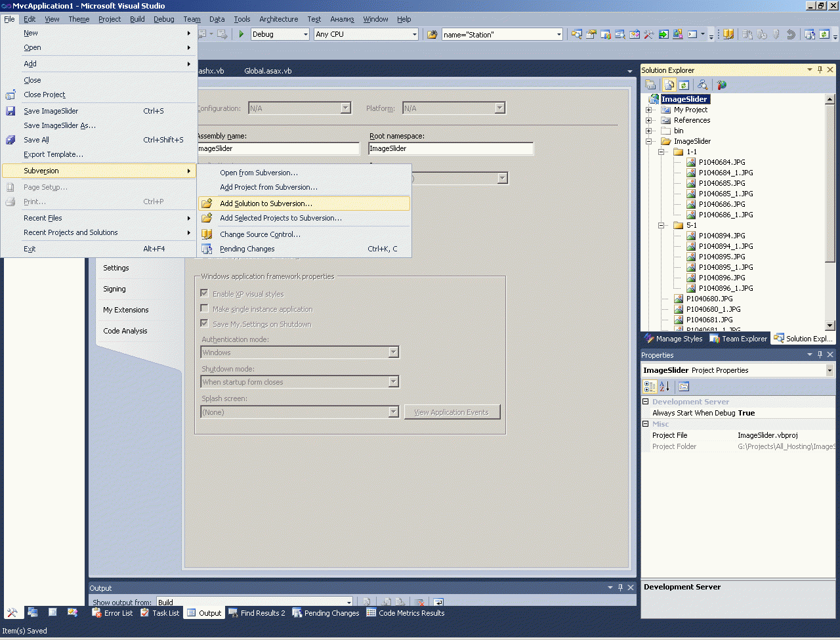Toggle Save My.Settings on Shutdown checkbox

[x=205, y=324]
